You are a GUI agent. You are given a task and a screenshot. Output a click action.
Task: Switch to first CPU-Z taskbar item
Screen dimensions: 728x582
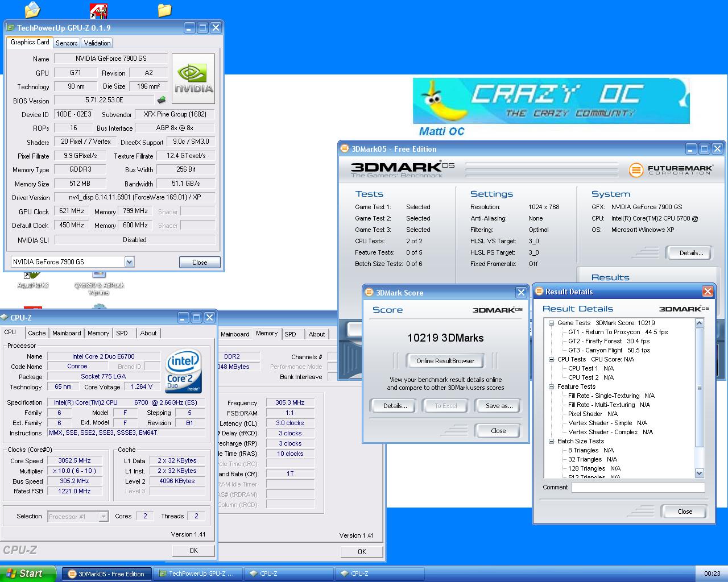click(288, 574)
